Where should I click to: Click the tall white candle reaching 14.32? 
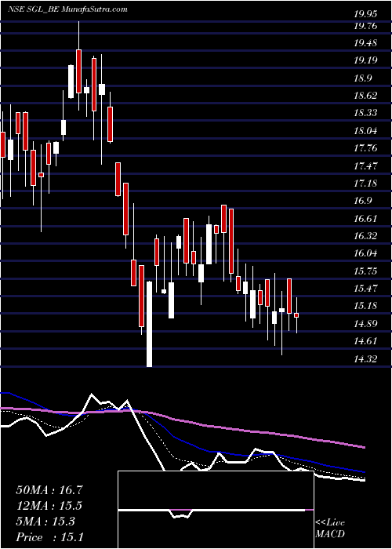(x=150, y=324)
